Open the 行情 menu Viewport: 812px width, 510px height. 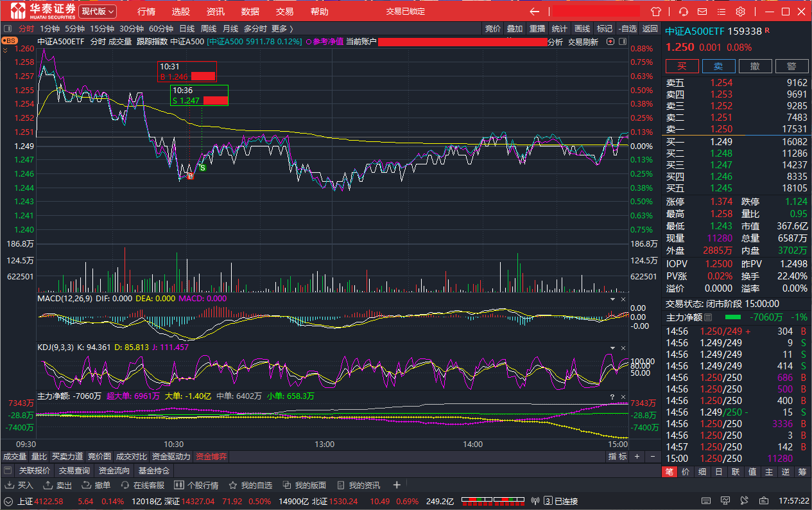click(146, 12)
